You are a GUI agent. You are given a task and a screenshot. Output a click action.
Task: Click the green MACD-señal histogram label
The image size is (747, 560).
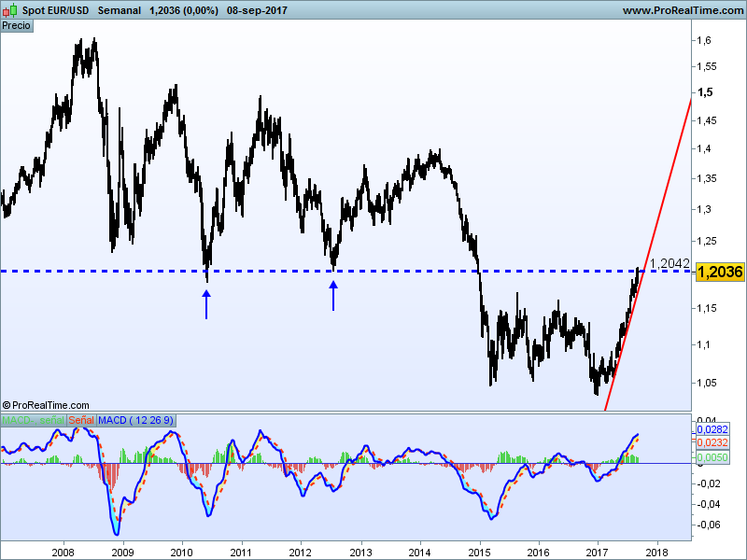click(x=34, y=421)
